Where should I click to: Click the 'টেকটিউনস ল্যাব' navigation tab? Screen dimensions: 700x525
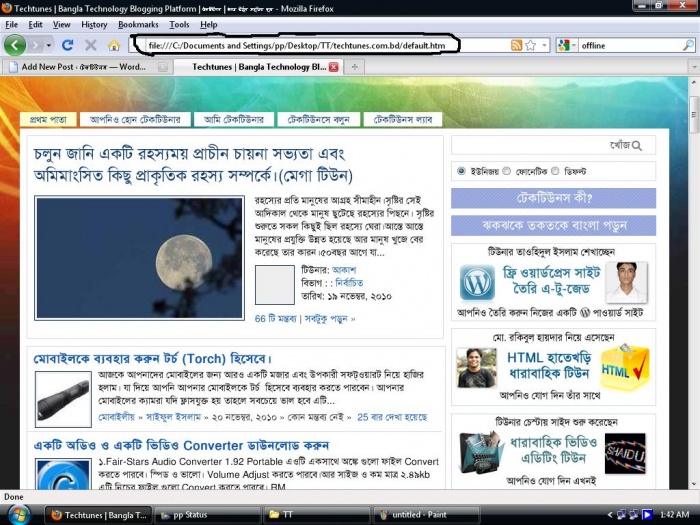pyautogui.click(x=403, y=119)
